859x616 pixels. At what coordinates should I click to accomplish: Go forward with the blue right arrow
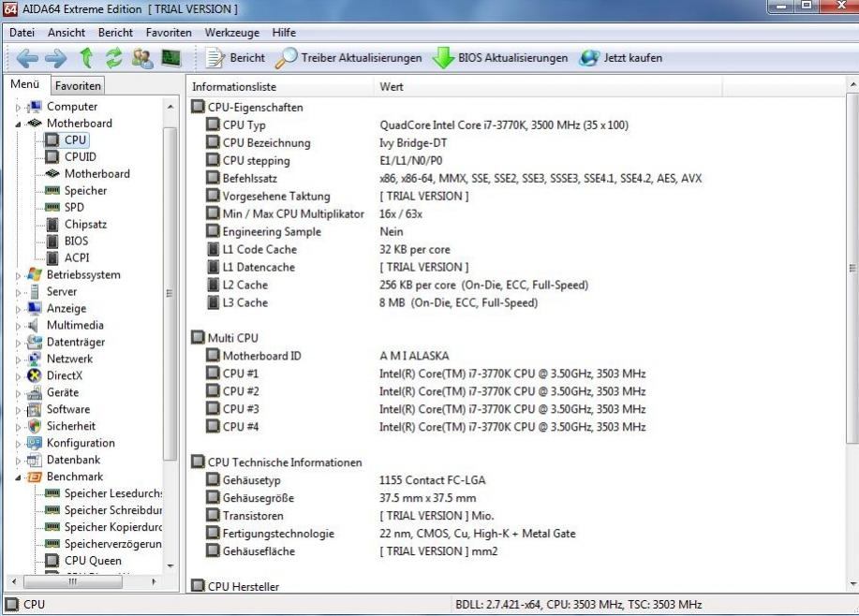click(55, 57)
